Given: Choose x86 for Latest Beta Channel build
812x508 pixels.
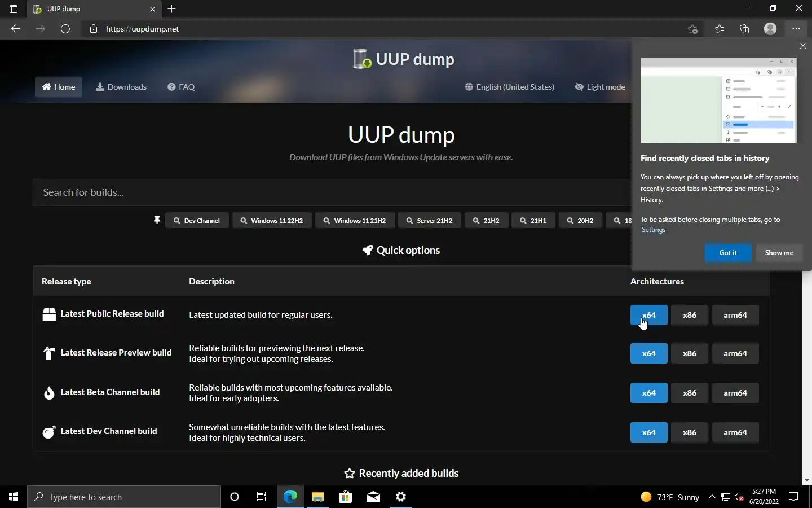Looking at the screenshot, I should pyautogui.click(x=690, y=393).
